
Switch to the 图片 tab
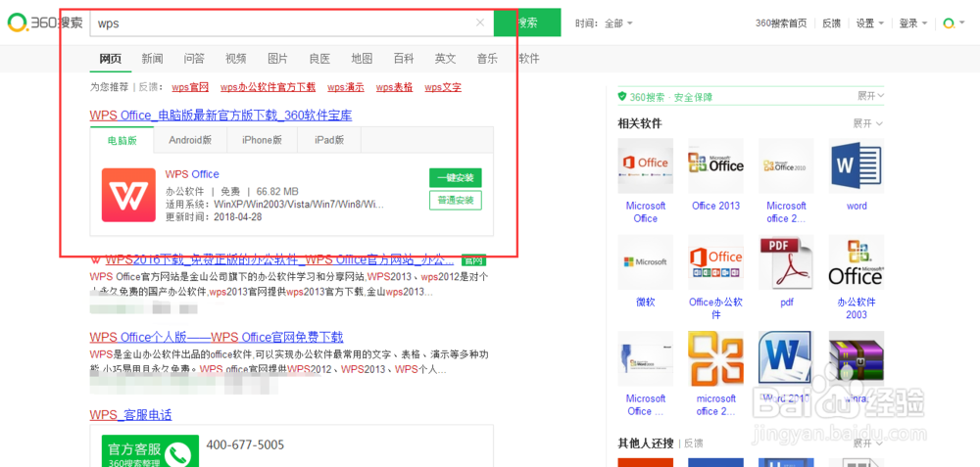pyautogui.click(x=277, y=59)
